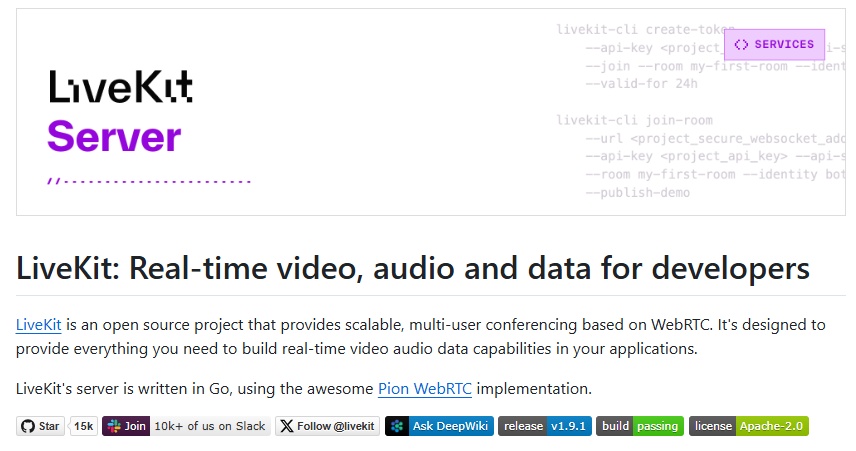Open the license Apache-2.0 badge
The width and height of the screenshot is (856, 451).
click(749, 426)
